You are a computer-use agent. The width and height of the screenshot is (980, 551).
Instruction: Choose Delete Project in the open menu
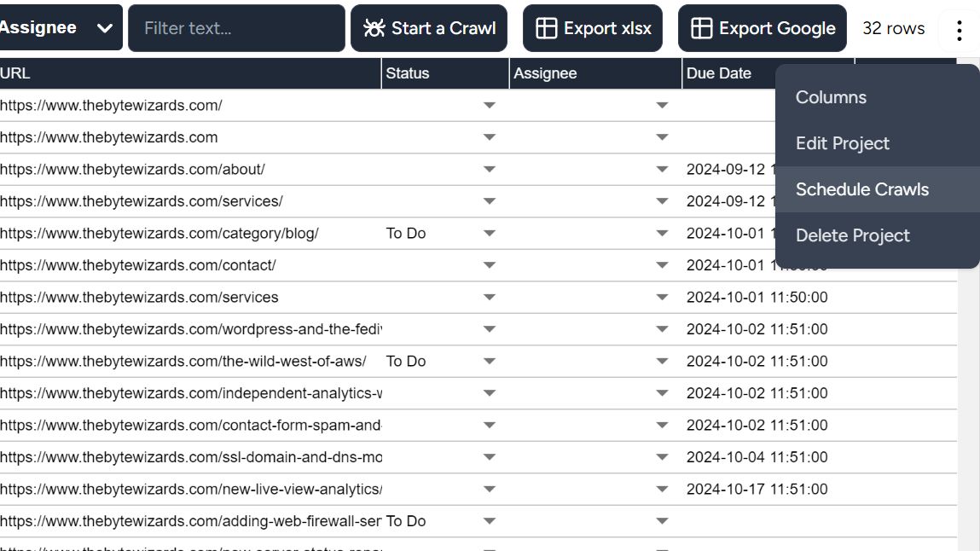[x=854, y=235]
